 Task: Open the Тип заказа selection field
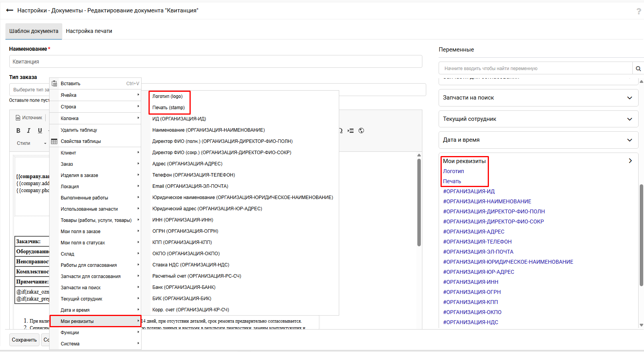coord(218,90)
